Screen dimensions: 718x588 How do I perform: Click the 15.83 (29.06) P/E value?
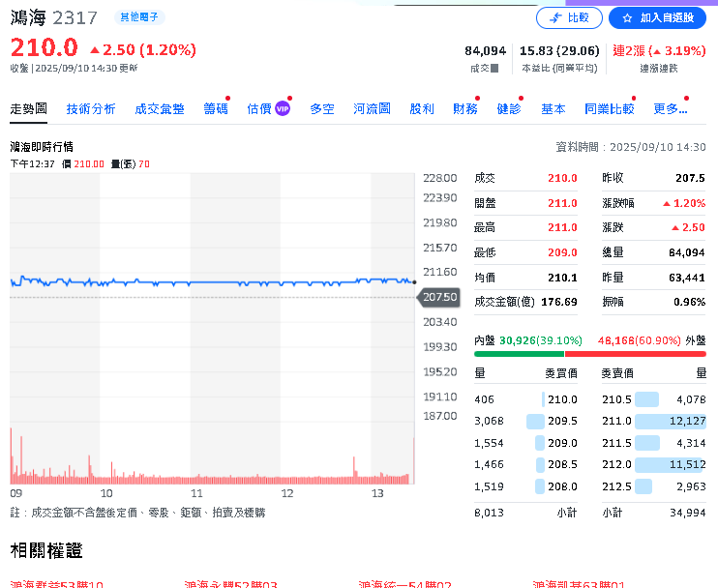559,51
